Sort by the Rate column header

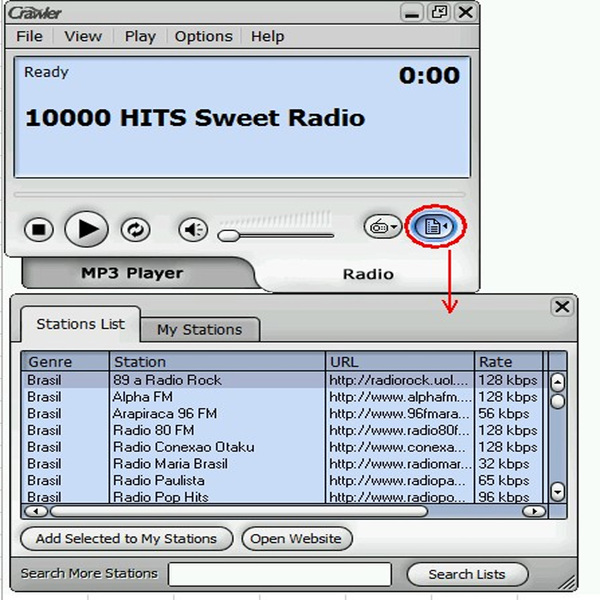509,362
